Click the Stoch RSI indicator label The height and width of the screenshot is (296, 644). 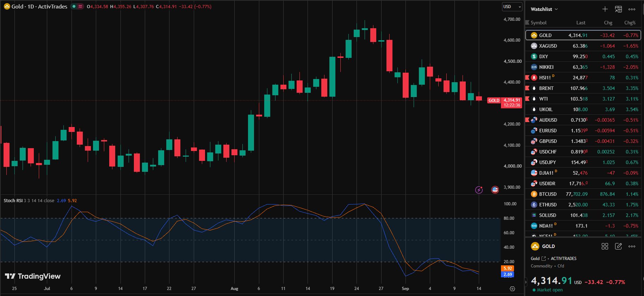tap(13, 200)
